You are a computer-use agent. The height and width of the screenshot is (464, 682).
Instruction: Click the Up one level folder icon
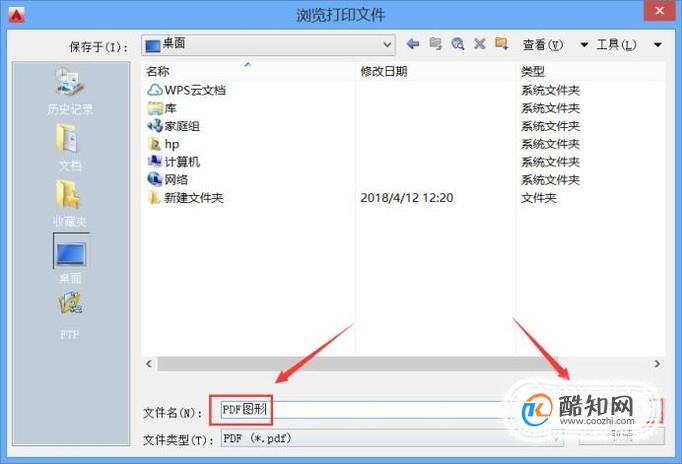435,43
